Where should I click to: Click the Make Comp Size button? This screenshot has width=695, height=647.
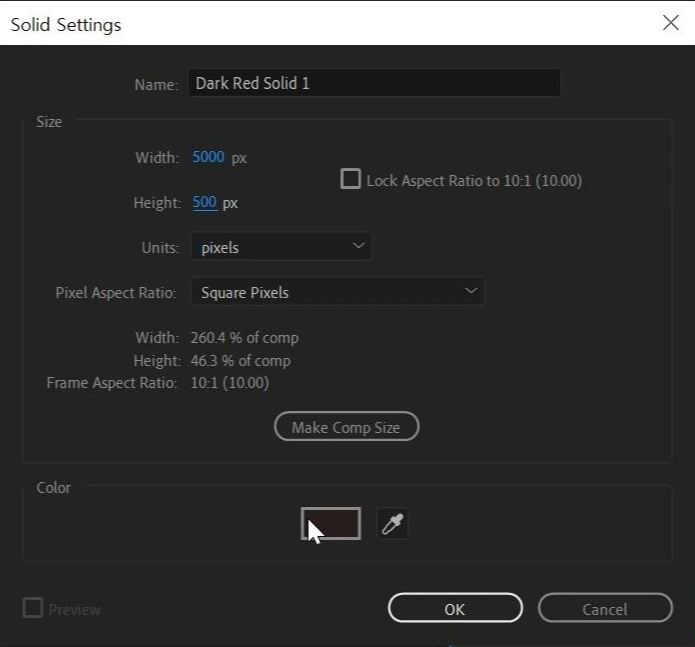[x=347, y=427]
